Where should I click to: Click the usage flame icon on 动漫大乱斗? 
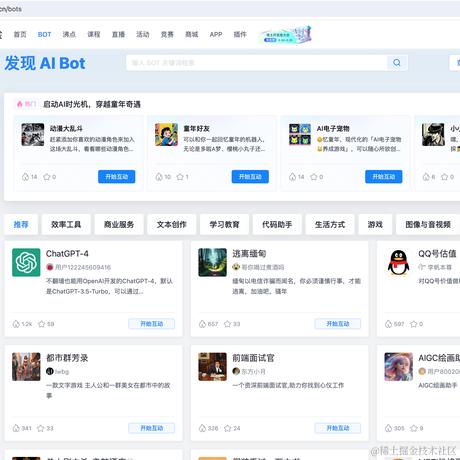coord(25,177)
